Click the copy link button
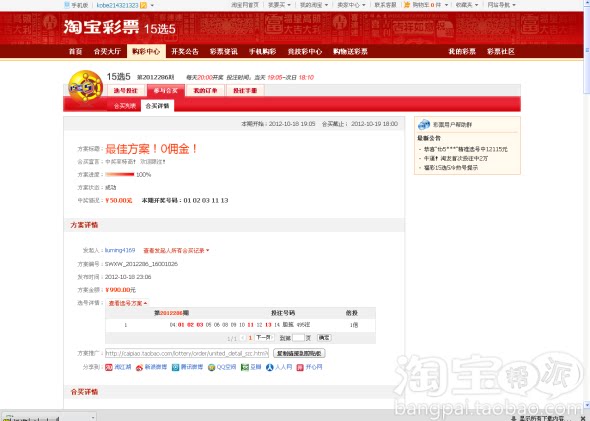Image resolution: width=590 pixels, height=421 pixels. 299,353
